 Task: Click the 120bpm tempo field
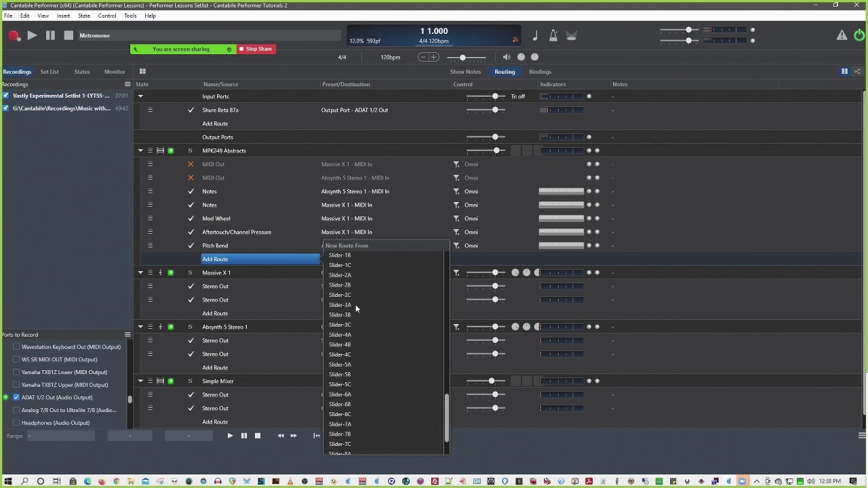390,57
